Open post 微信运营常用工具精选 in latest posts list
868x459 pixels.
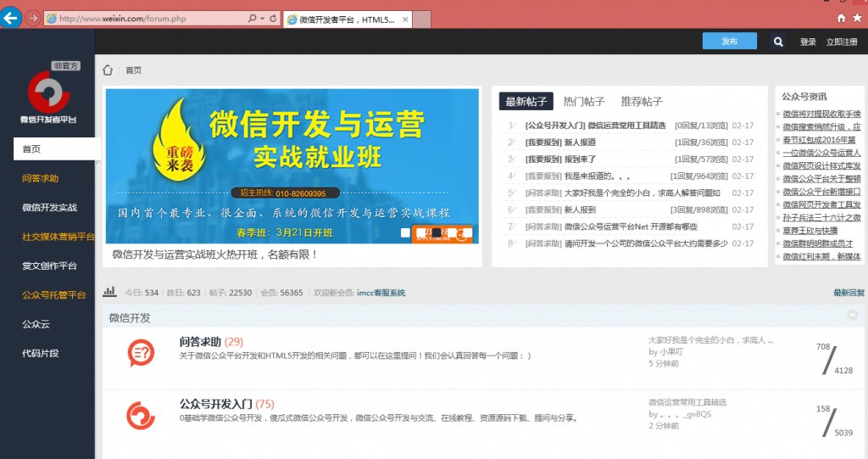tap(626, 126)
